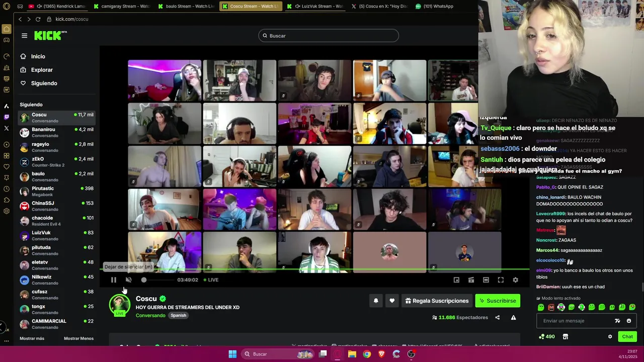The image size is (644, 362).
Task: Click the Suscribirse button
Action: (x=498, y=301)
